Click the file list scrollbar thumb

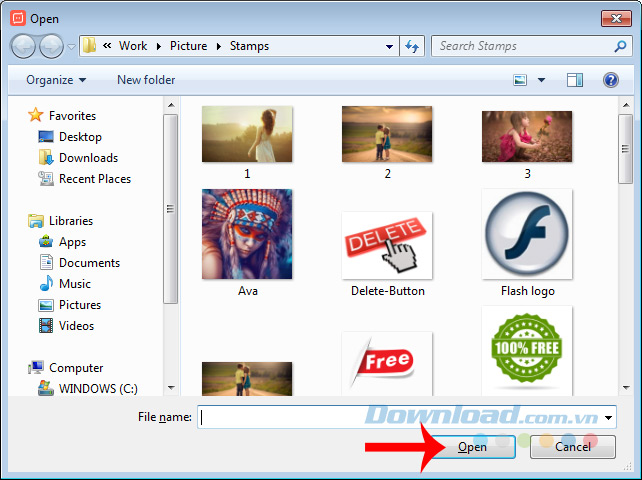626,149
